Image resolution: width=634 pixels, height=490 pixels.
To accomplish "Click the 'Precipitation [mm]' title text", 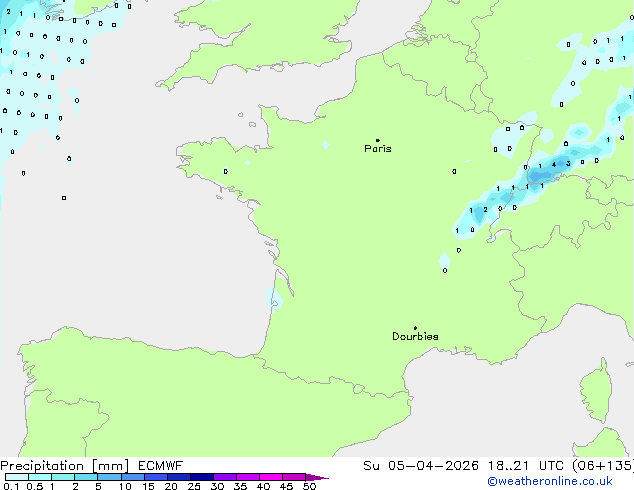I will click(x=65, y=466).
